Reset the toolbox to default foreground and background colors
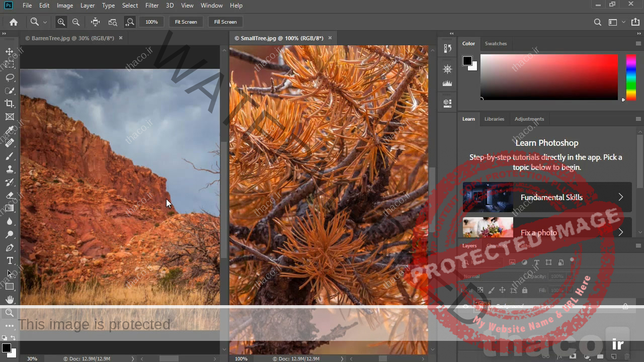Viewport: 644px width, 362px height. 5,338
